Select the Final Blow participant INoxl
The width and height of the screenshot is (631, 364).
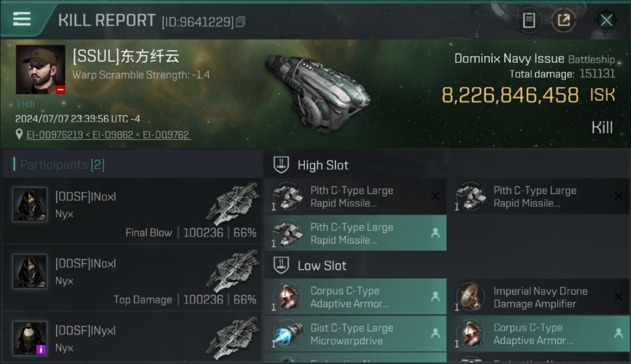point(132,211)
